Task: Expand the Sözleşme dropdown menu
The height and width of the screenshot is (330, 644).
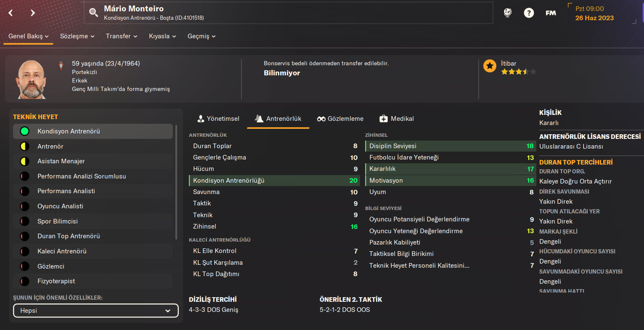Action: coord(77,36)
